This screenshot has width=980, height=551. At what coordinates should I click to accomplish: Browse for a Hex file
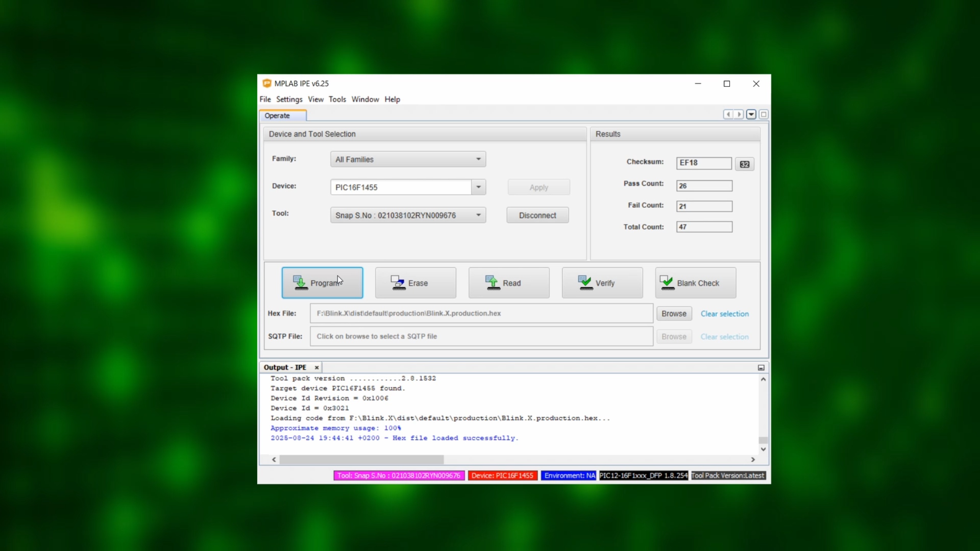tap(674, 314)
